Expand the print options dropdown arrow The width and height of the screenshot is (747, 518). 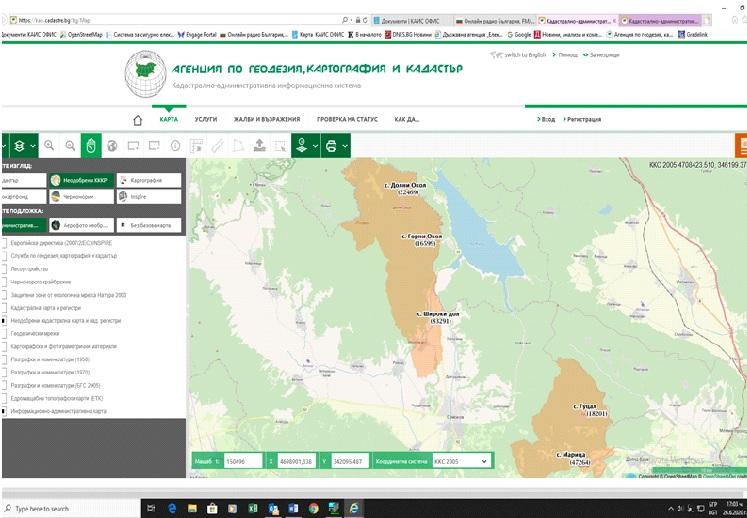click(345, 146)
